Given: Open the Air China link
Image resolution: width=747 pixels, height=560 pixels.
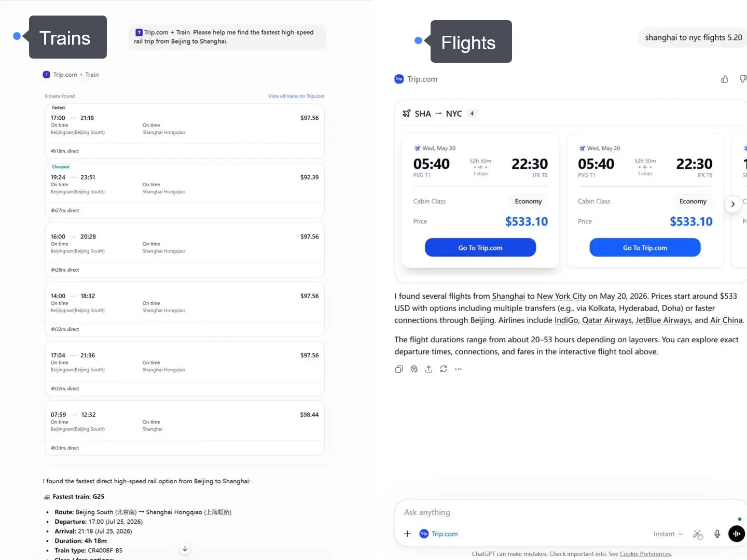Looking at the screenshot, I should coord(726,320).
